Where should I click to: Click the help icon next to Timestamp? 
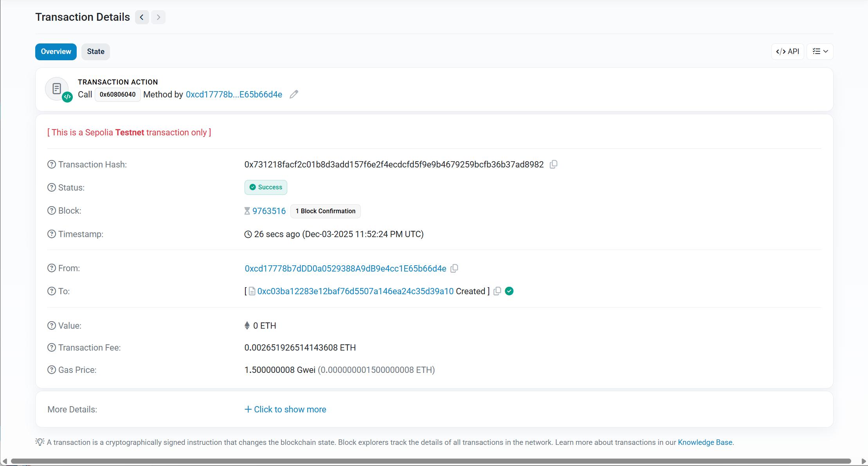[x=52, y=234]
